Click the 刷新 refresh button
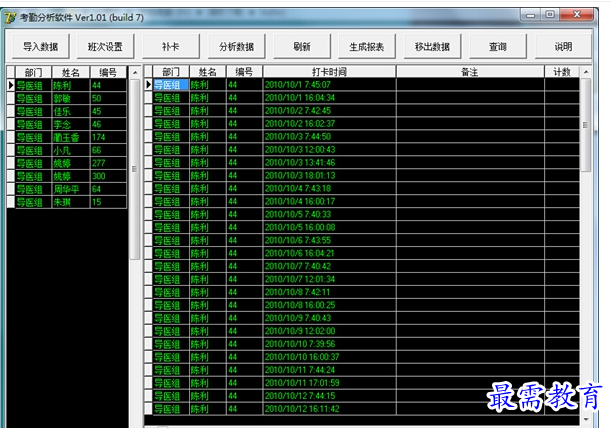The height and width of the screenshot is (428, 611). click(x=302, y=47)
